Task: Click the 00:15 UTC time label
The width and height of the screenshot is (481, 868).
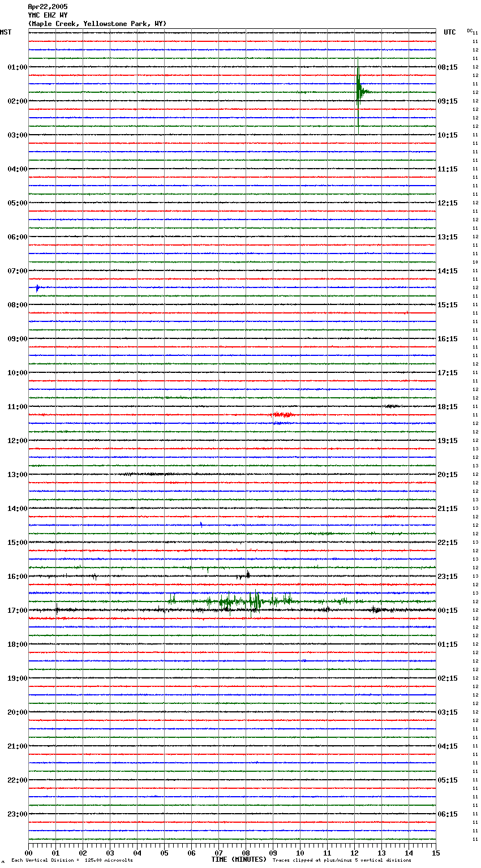Action: [448, 611]
